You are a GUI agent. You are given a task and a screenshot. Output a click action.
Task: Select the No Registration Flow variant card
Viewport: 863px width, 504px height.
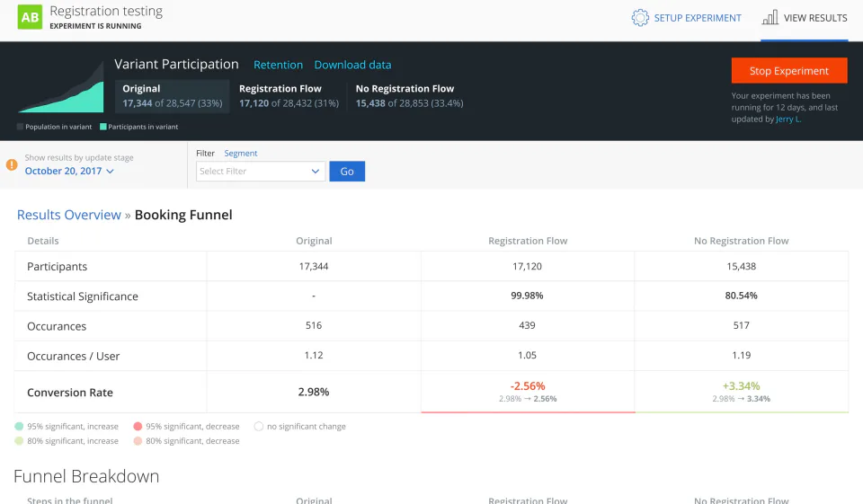click(x=410, y=96)
